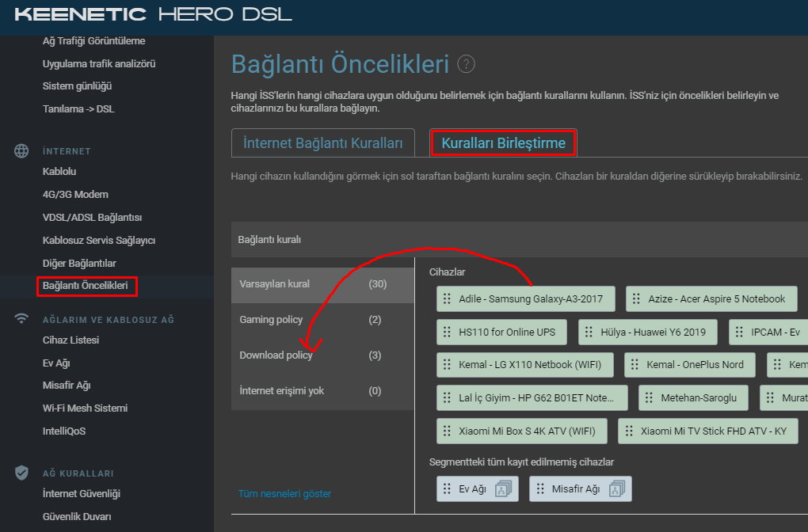The width and height of the screenshot is (808, 532).
Task: Select the Xiaomi Mi TV Stick FHD ATV device
Action: (x=708, y=431)
